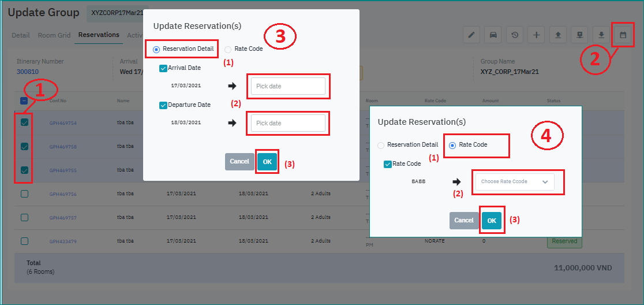
Task: Click the car transport icon
Action: click(x=493, y=35)
